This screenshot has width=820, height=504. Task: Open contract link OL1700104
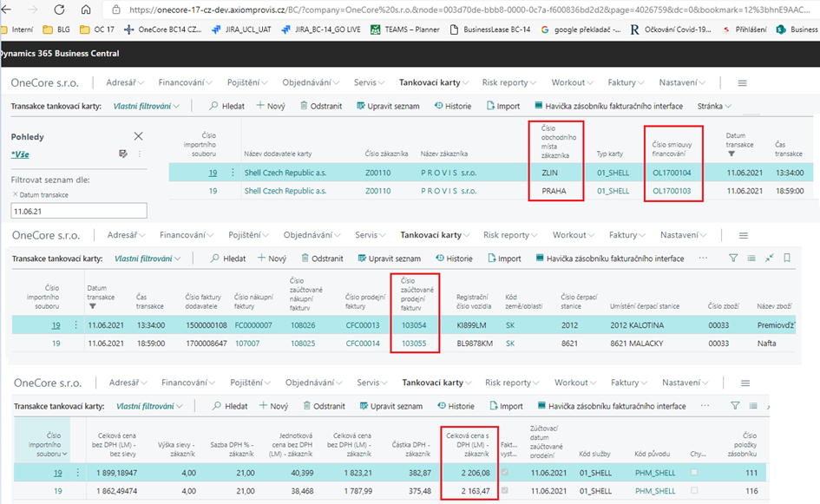click(671, 173)
